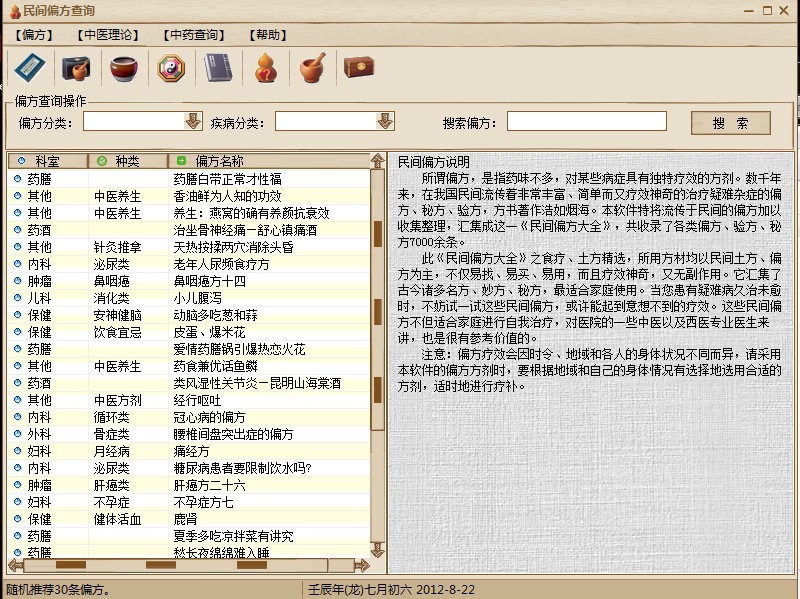This screenshot has width=800, height=599.
Task: Click the wooden mortar and pestle icon
Action: click(312, 68)
